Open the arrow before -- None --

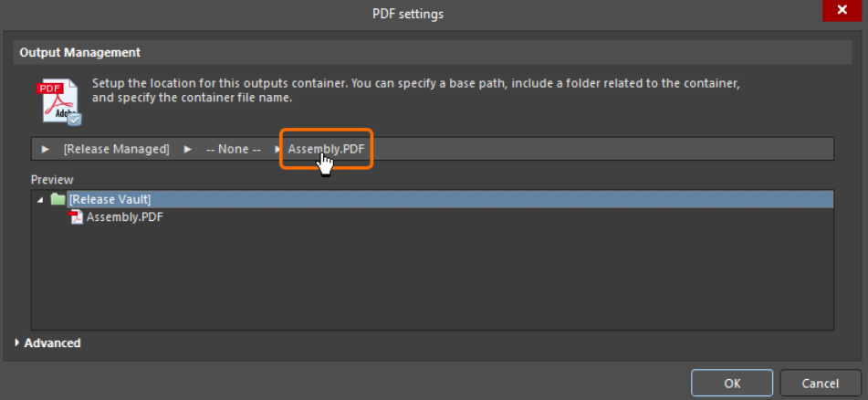188,149
